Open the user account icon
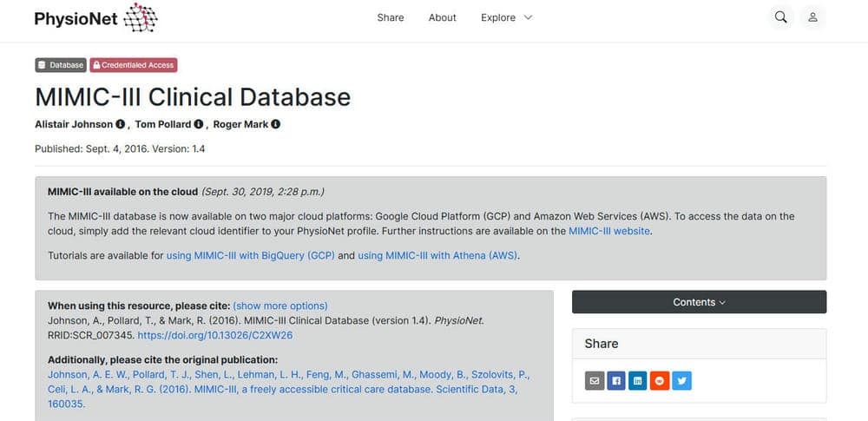Viewport: 868px width, 421px height. tap(812, 17)
